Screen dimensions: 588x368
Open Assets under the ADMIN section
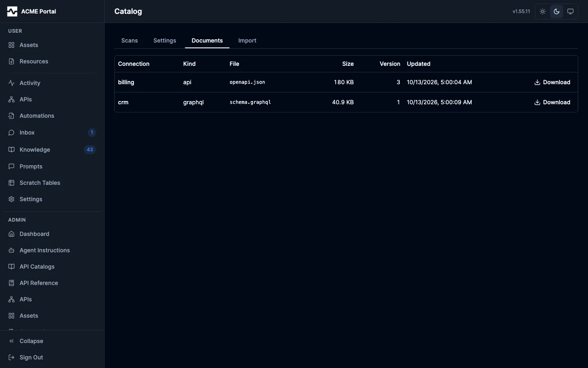(52, 316)
